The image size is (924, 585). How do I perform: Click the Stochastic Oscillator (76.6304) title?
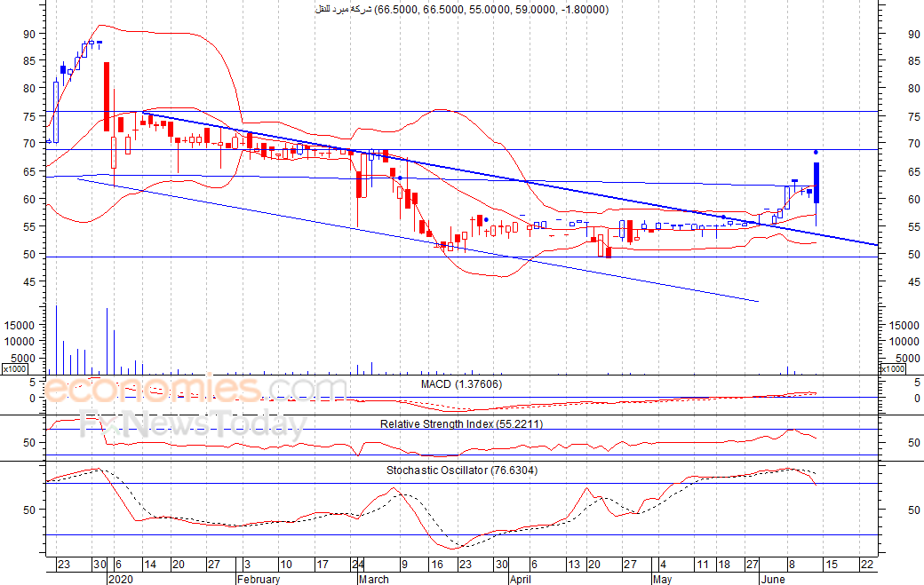coord(462,470)
